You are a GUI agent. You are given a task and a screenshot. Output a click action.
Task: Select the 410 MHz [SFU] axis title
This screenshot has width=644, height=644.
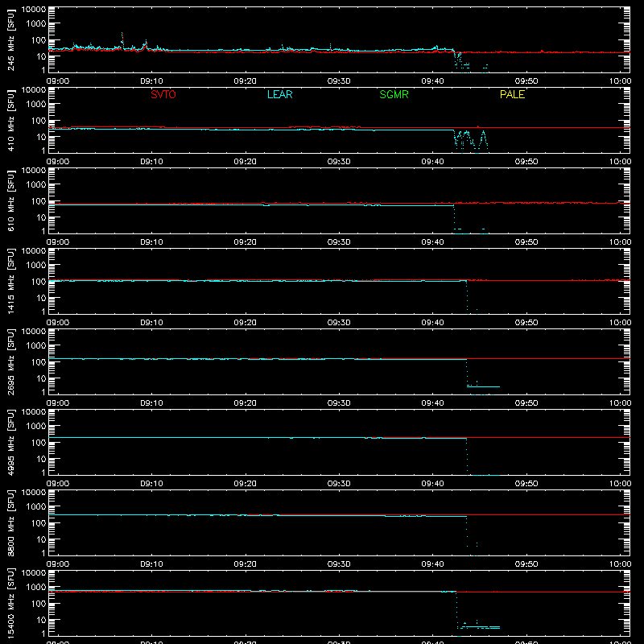10,120
